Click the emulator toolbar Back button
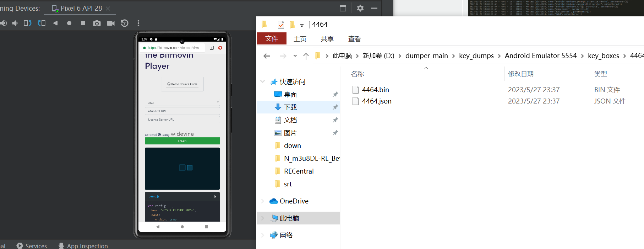This screenshot has height=249, width=644. [x=55, y=23]
